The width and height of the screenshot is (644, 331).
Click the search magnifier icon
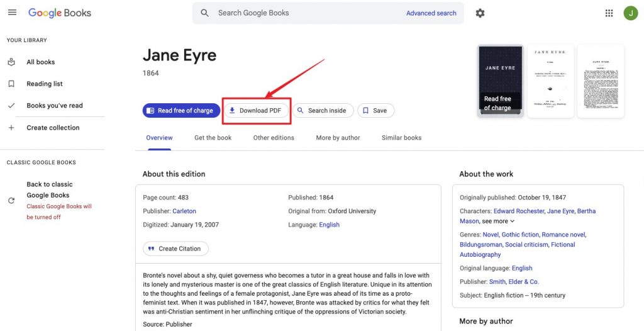pyautogui.click(x=204, y=13)
